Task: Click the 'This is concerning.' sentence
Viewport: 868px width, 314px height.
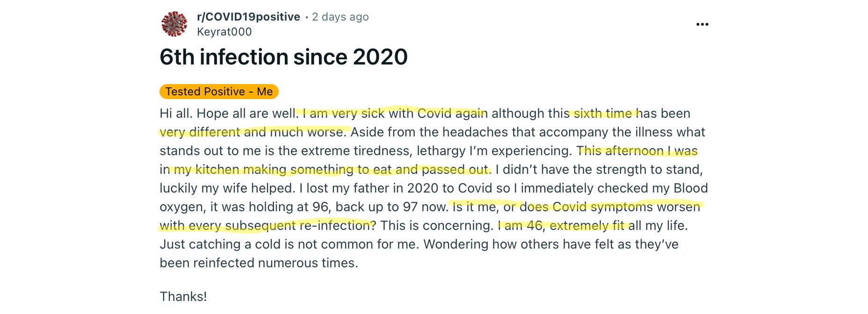Action: pyautogui.click(x=436, y=226)
